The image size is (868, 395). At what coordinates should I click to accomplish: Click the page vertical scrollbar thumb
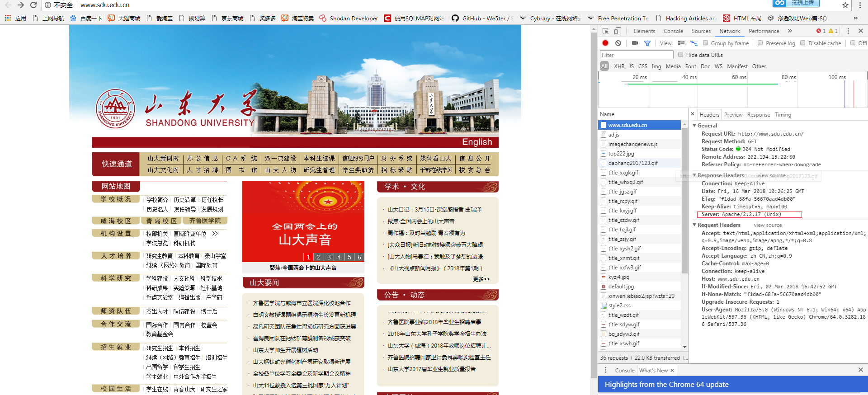click(594, 205)
